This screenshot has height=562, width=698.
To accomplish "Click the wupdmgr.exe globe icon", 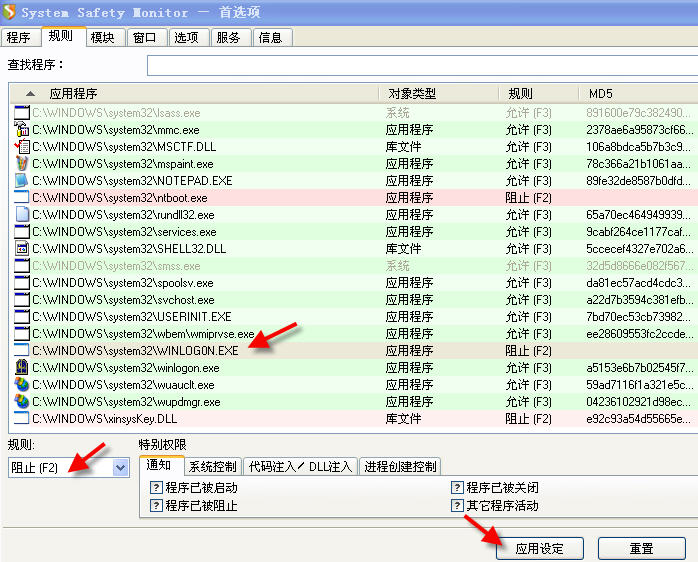I will [x=21, y=402].
